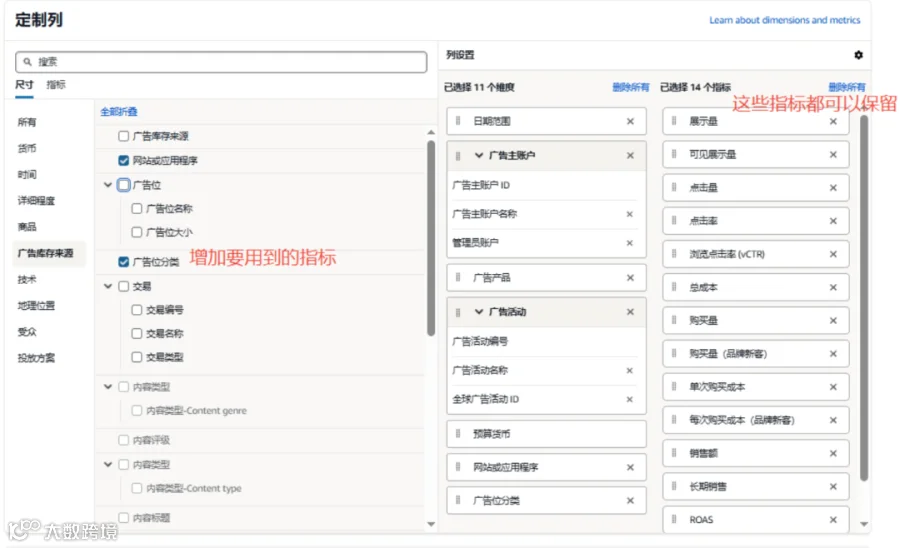Click metrics list scroll down arrow
This screenshot has height=548, width=900.
pos(864,524)
